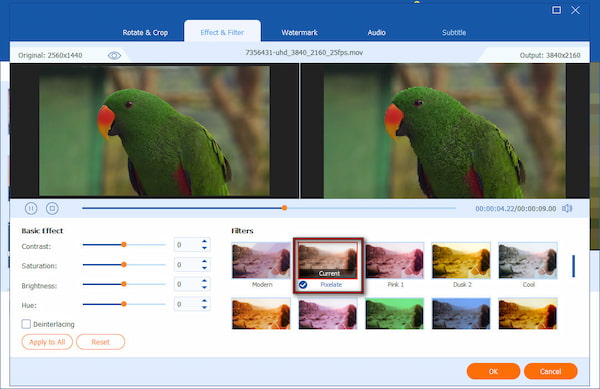Click the Reset button
Screen dimensions: 600x389
(100, 342)
